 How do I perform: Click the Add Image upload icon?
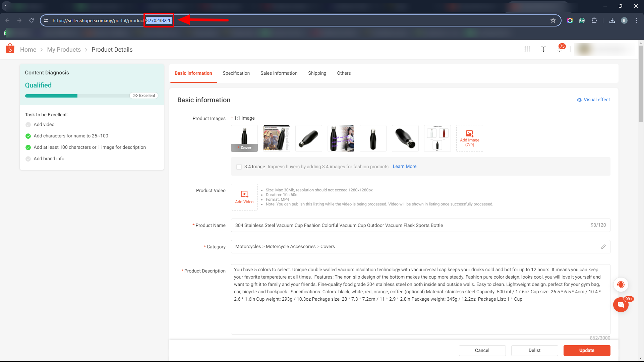click(469, 134)
